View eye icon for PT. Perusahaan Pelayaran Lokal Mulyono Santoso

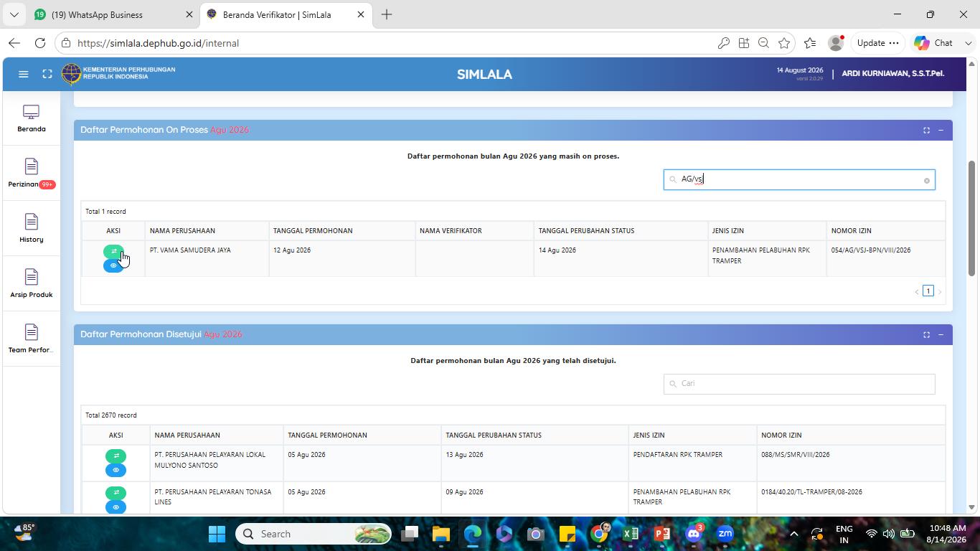(x=116, y=470)
